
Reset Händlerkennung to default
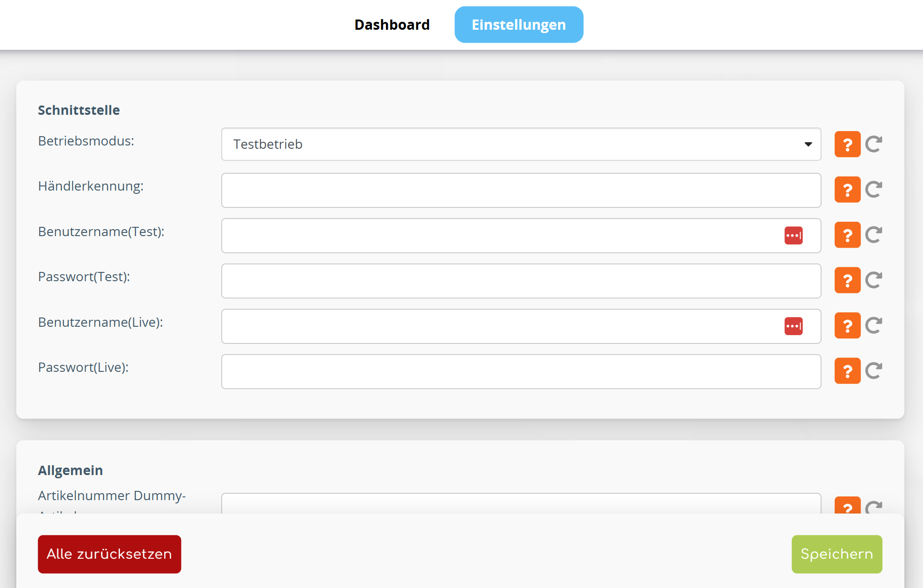click(874, 190)
